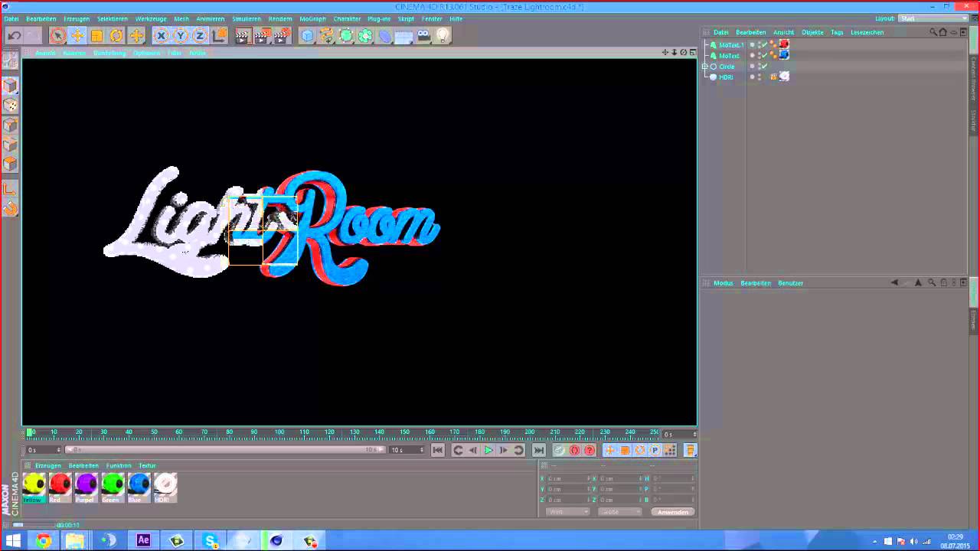The width and height of the screenshot is (980, 551).
Task: Select the Rotate tool
Action: click(x=116, y=35)
